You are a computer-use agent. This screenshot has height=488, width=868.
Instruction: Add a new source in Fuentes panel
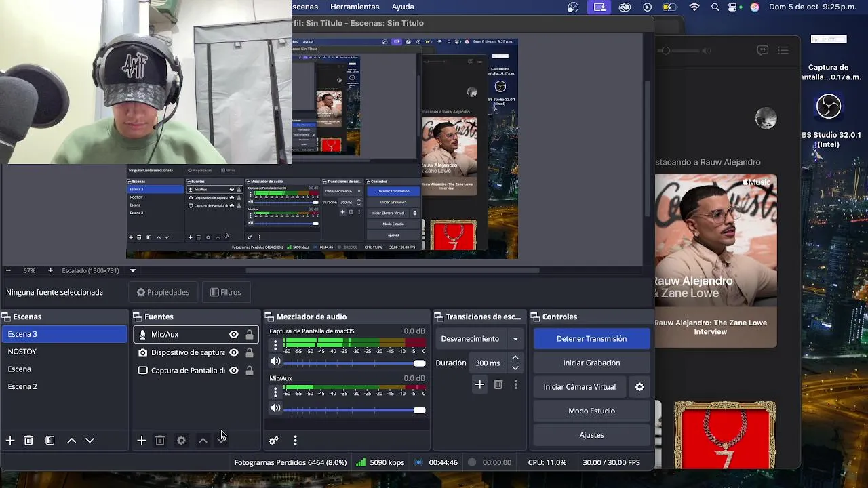141,441
